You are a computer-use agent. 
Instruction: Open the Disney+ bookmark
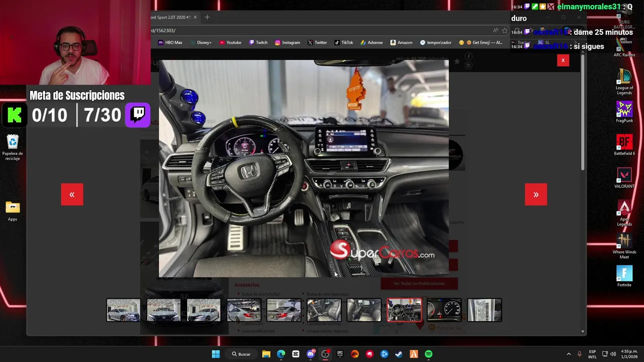pos(201,43)
